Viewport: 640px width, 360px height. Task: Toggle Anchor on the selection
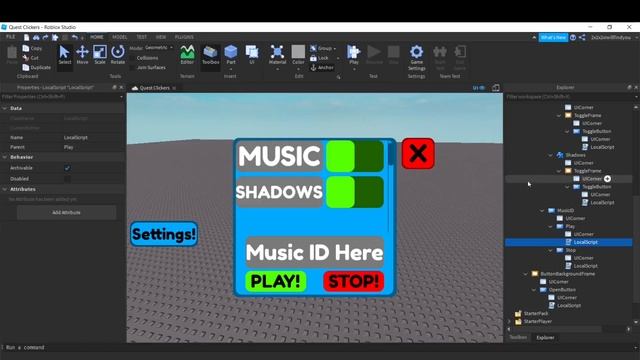322,67
